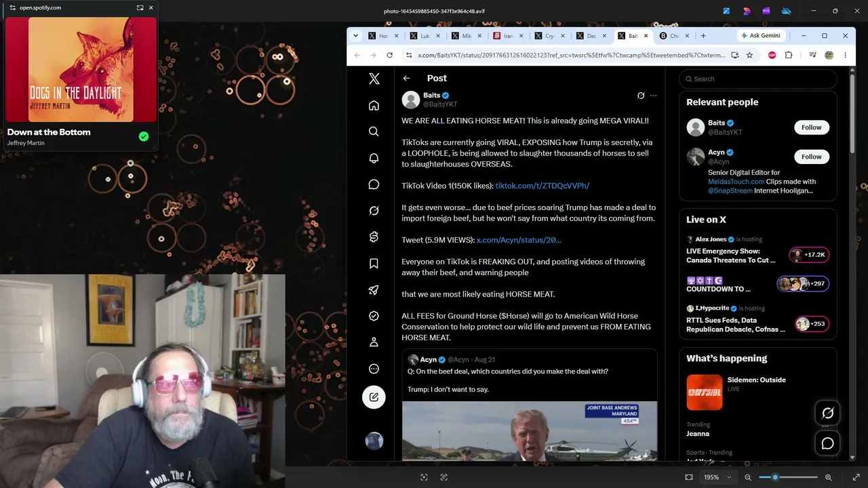Go to Home via house icon
This screenshot has height=488, width=868.
[374, 105]
